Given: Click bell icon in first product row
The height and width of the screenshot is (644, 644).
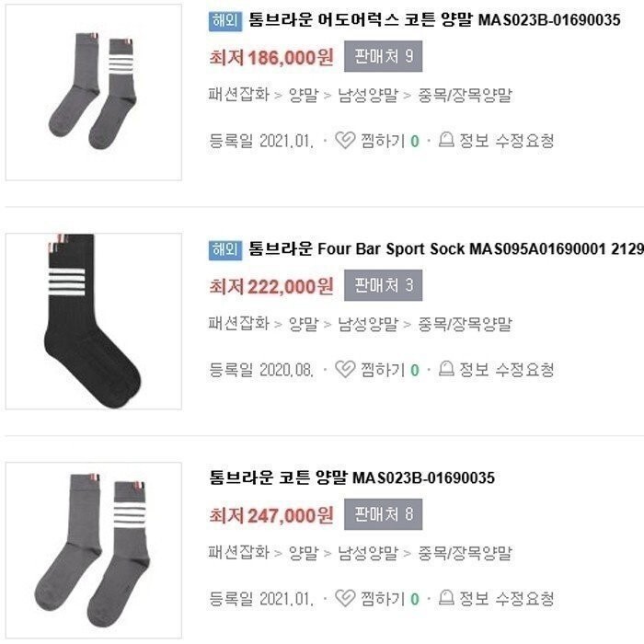Looking at the screenshot, I should tap(446, 140).
